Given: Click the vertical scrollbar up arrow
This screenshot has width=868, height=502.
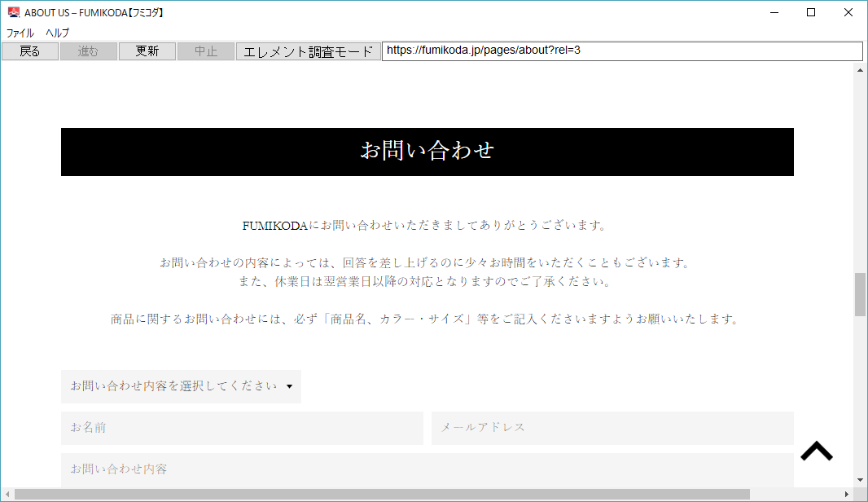Looking at the screenshot, I should (860, 70).
